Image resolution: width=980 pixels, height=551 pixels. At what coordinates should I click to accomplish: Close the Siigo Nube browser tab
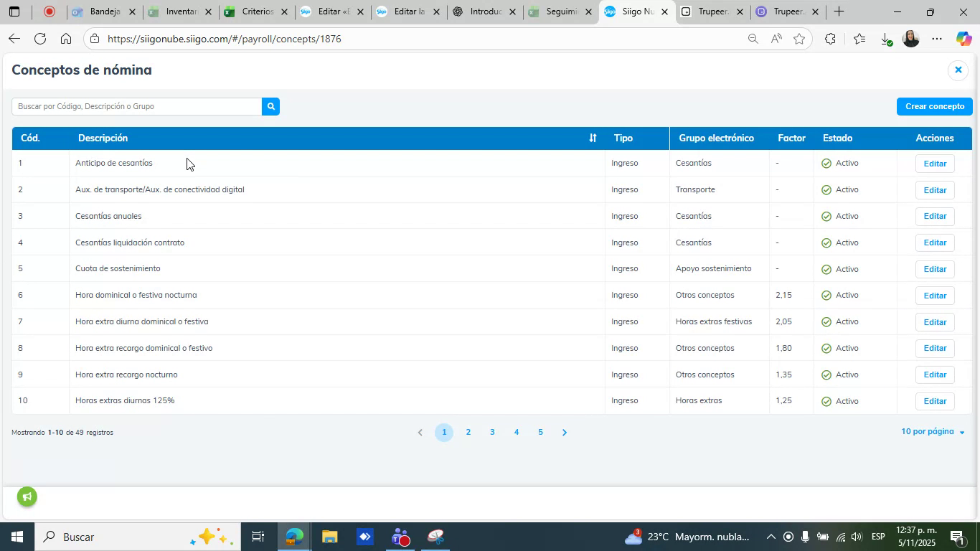tap(664, 11)
